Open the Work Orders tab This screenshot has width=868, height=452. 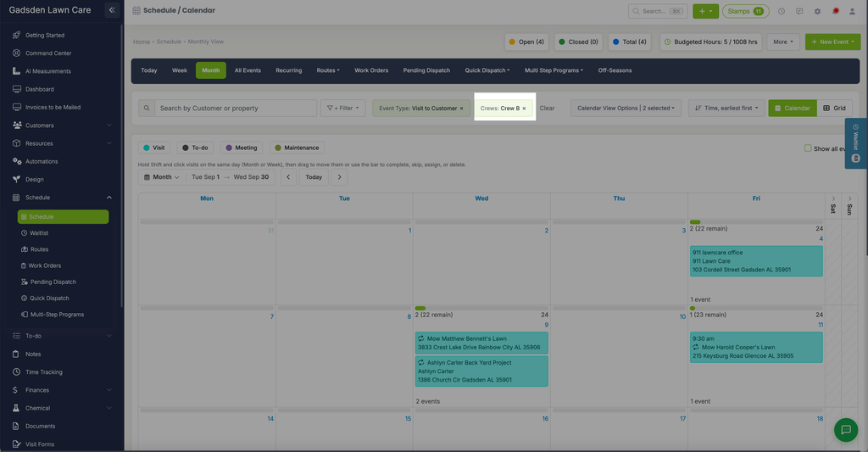pyautogui.click(x=371, y=70)
